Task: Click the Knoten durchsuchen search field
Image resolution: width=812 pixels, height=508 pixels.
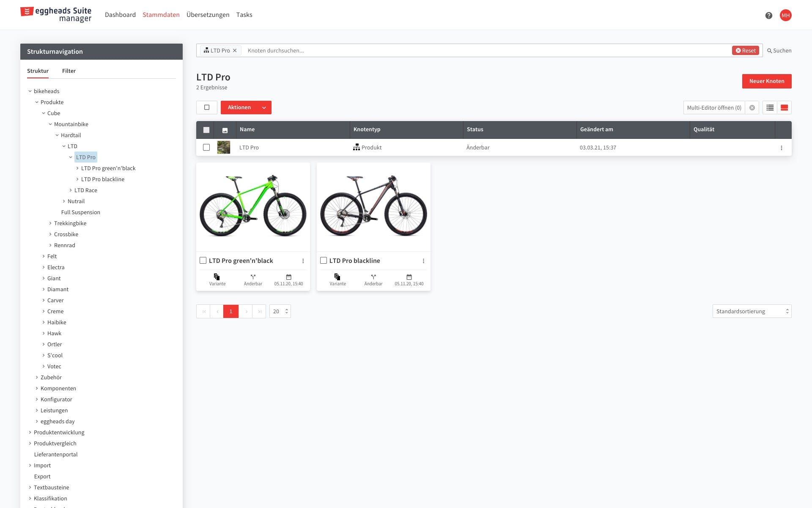Action: pos(486,50)
